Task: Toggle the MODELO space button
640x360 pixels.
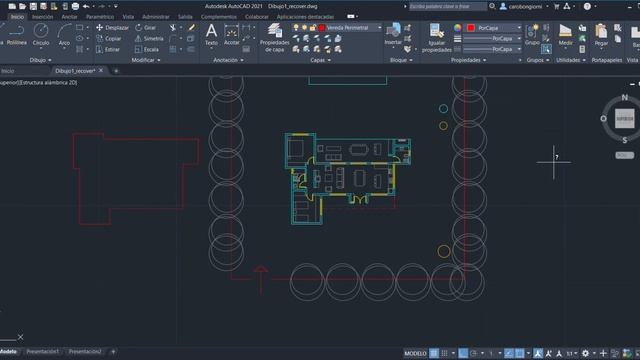Action: (415, 353)
